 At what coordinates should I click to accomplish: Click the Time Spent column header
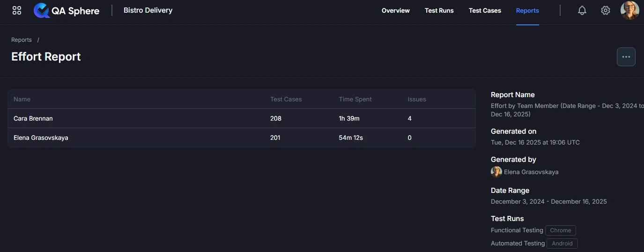tap(355, 99)
